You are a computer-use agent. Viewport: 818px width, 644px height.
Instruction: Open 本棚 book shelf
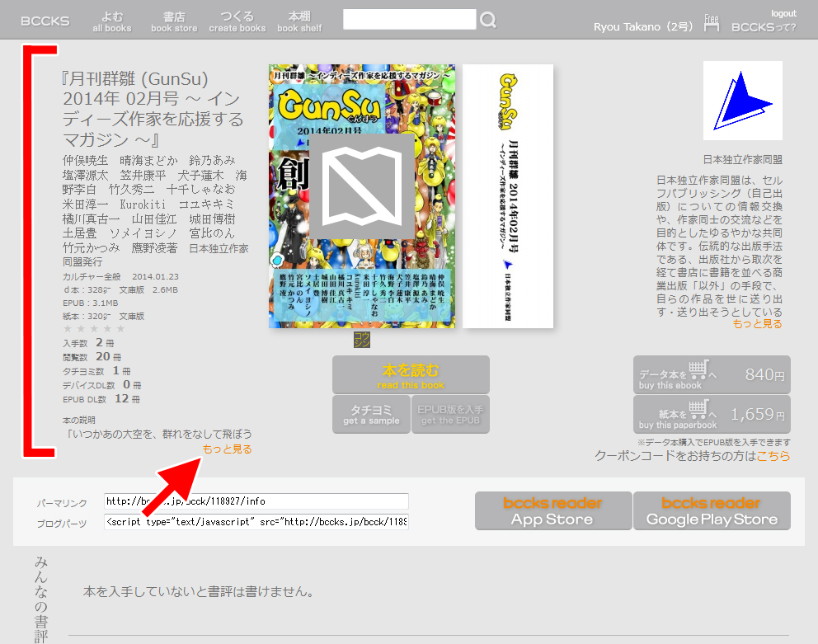point(299,22)
